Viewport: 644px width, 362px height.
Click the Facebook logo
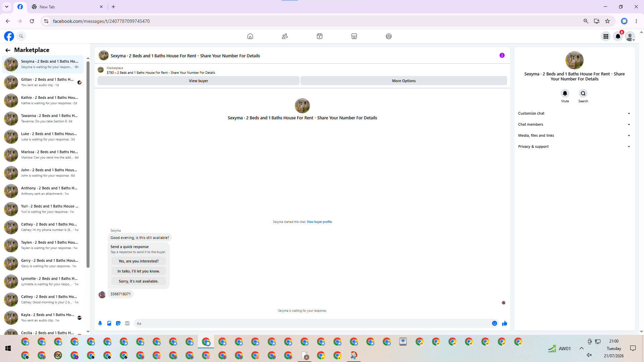pos(9,36)
